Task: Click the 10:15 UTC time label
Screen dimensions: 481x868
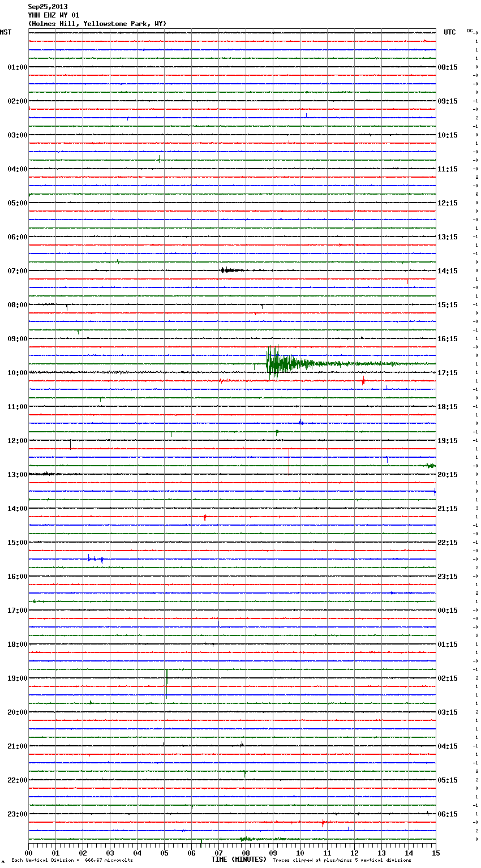Action: (x=448, y=135)
